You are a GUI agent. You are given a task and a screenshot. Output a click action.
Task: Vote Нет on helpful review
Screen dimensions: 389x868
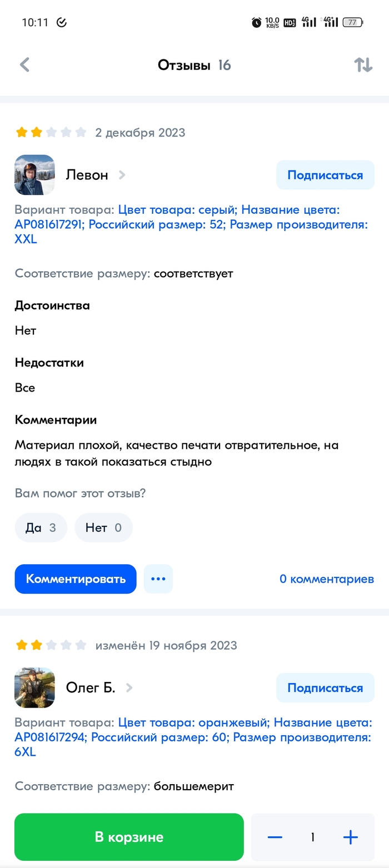(x=103, y=527)
